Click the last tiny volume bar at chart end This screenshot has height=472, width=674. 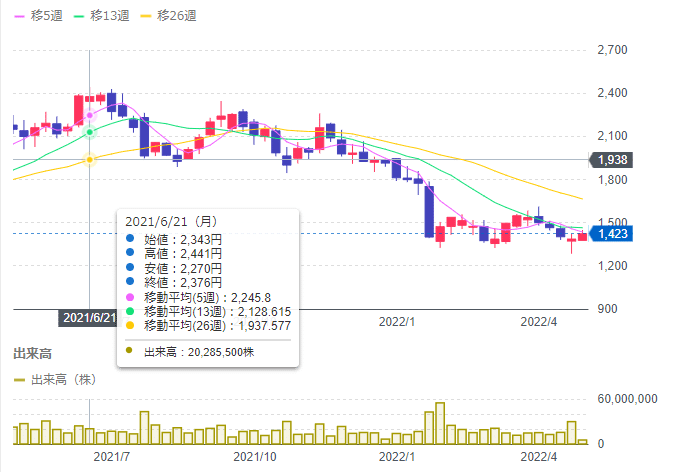tap(582, 441)
